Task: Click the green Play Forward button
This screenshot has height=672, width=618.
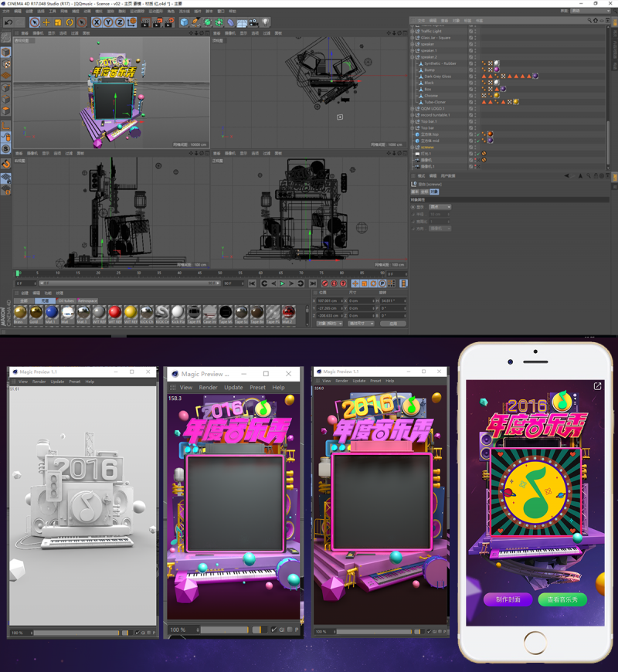Action: [x=283, y=283]
